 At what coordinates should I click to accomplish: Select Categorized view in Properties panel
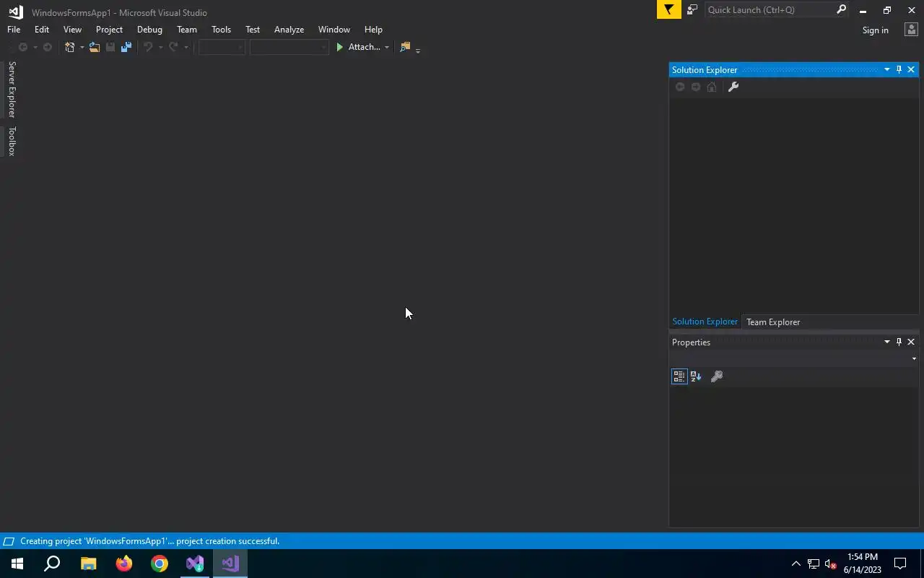(x=679, y=376)
